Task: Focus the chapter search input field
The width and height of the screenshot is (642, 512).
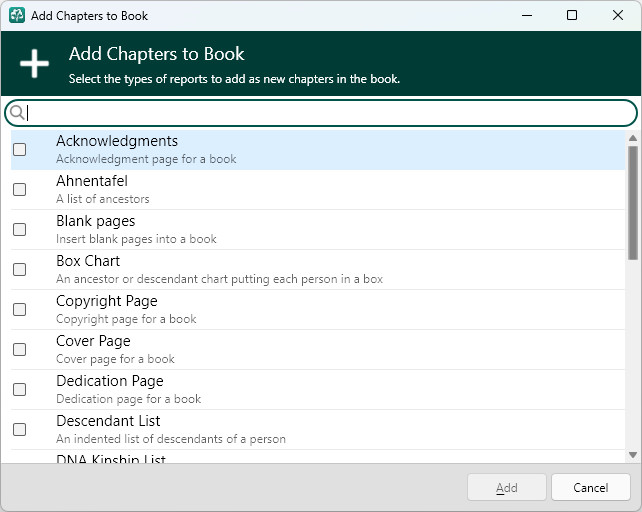Action: (321, 113)
